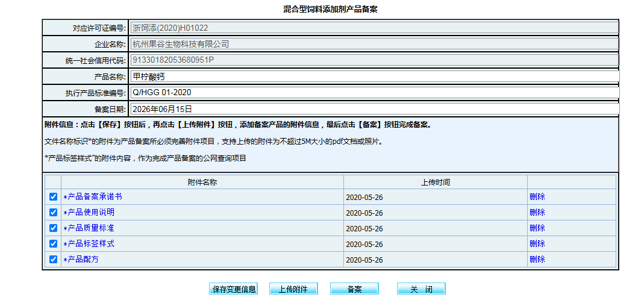Delete the 产品标签样式 attachment
The height and width of the screenshot is (303, 644).
point(537,243)
